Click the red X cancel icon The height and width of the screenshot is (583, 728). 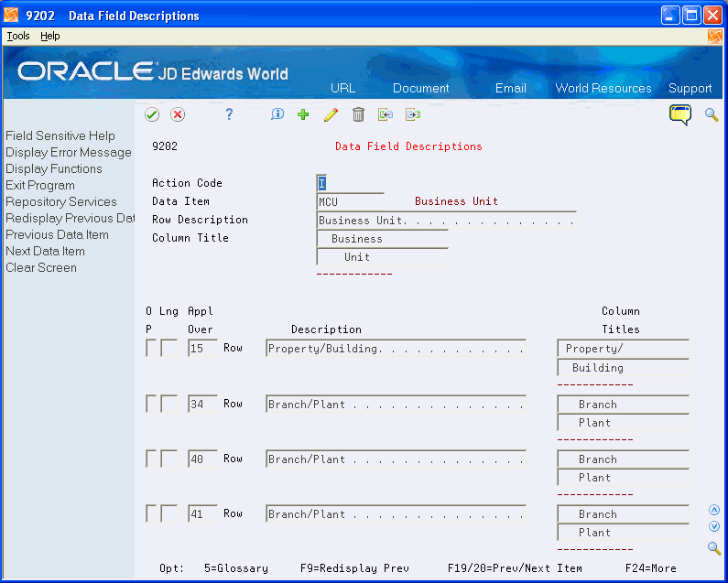tap(178, 114)
